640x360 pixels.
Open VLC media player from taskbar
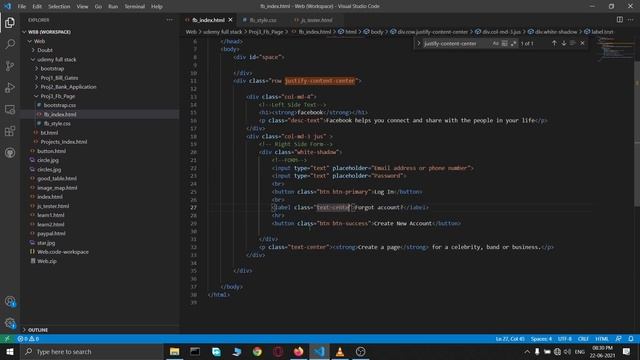click(340, 351)
